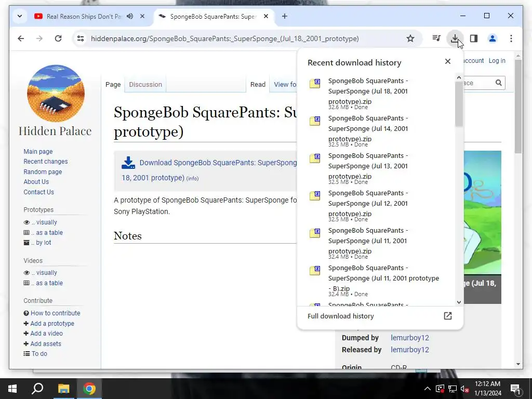Close the SpongeBob SquarePants tab
This screenshot has height=399, width=532.
point(266,16)
